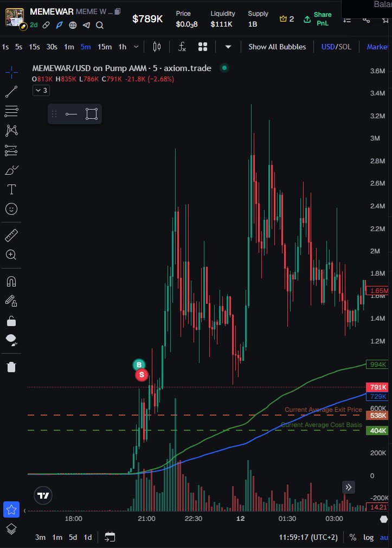Select the trend line drawing tool
The height and width of the screenshot is (548, 392).
(x=11, y=92)
